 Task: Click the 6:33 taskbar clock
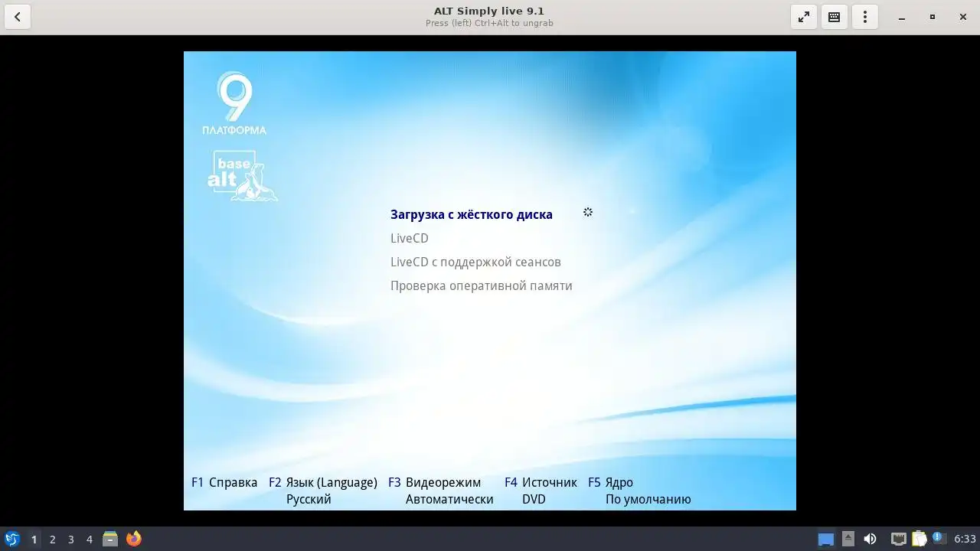click(x=965, y=540)
